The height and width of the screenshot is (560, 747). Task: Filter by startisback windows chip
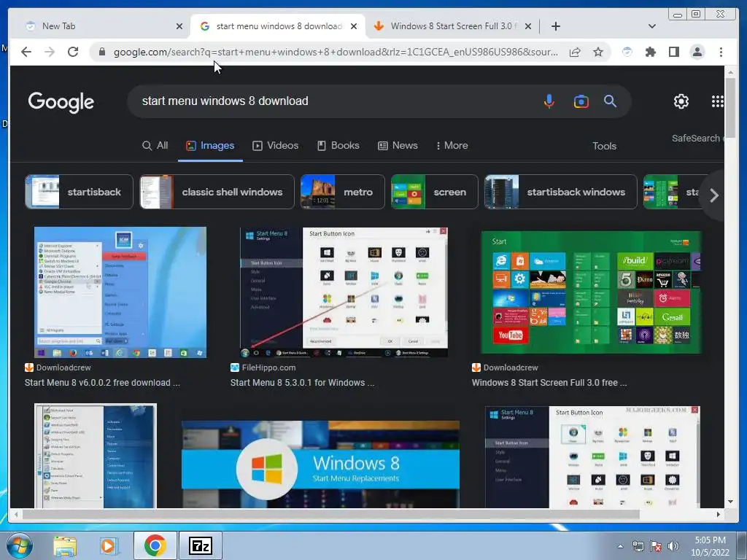click(561, 192)
